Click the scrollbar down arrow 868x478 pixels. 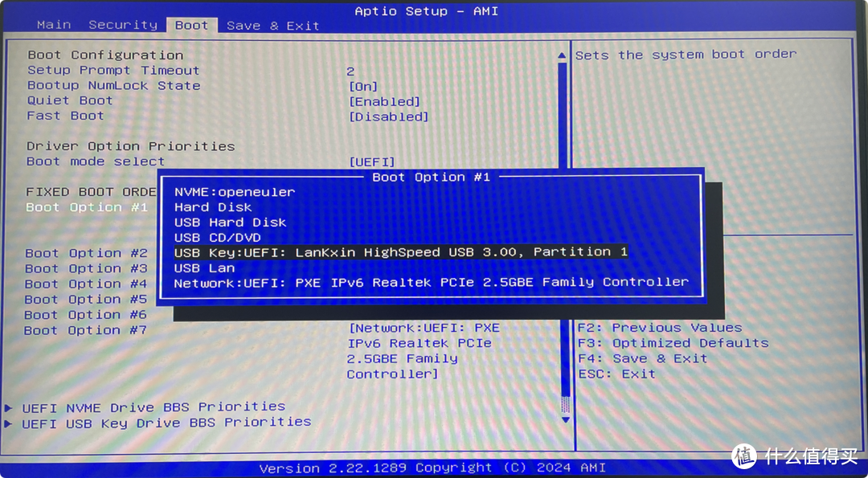point(565,420)
